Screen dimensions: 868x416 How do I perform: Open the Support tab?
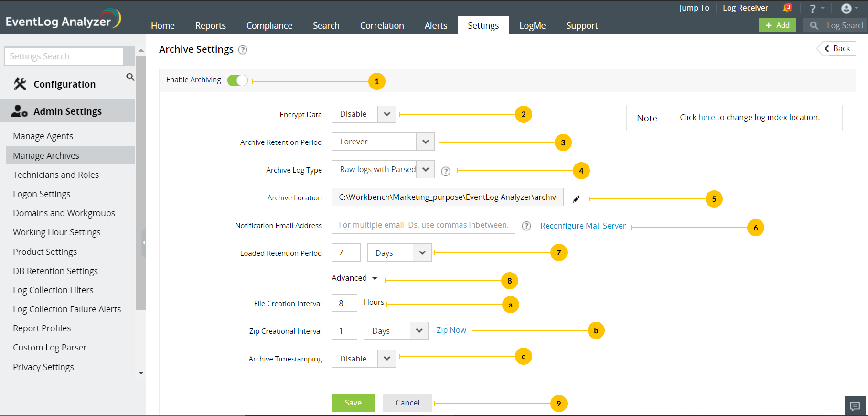pyautogui.click(x=582, y=25)
